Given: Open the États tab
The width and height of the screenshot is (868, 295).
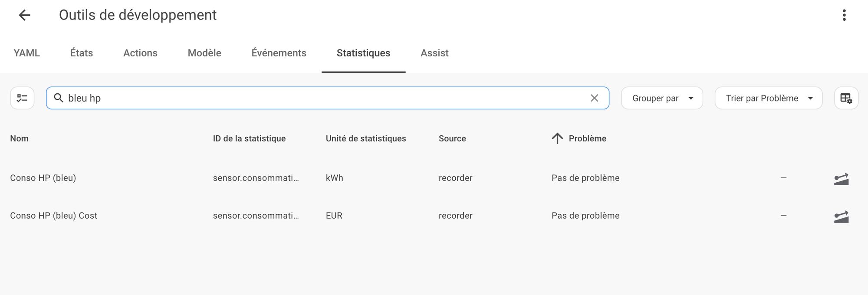Looking at the screenshot, I should 82,53.
